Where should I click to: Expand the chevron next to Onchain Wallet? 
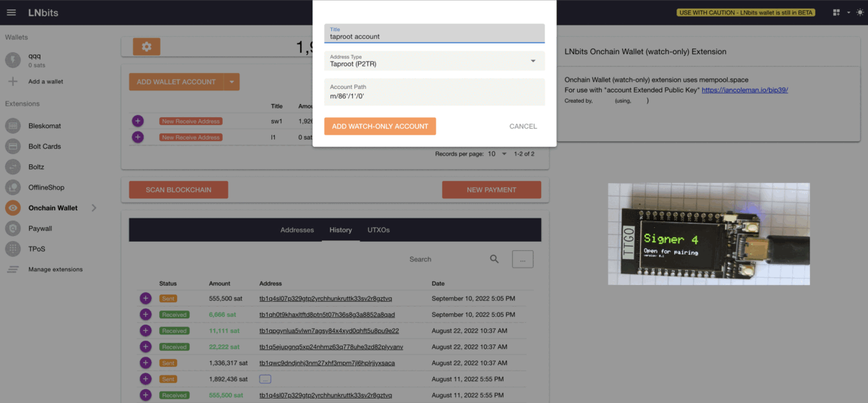(x=93, y=208)
